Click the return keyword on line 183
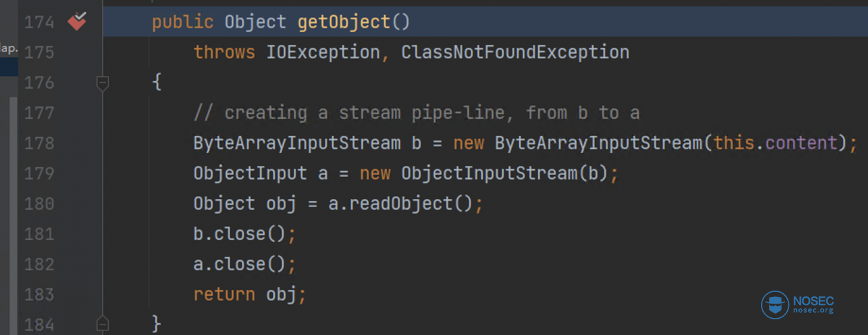Screen dimensions: 868x335 click(x=224, y=295)
